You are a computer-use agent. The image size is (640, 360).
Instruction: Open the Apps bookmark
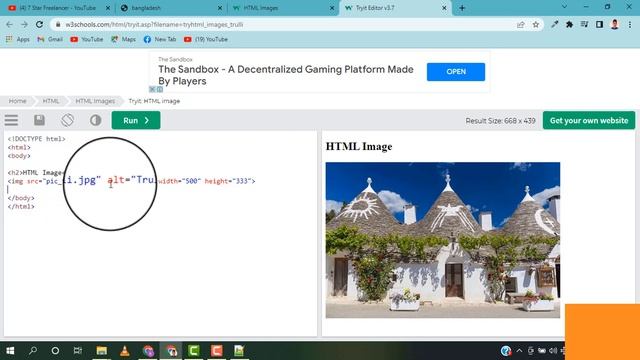[18, 39]
